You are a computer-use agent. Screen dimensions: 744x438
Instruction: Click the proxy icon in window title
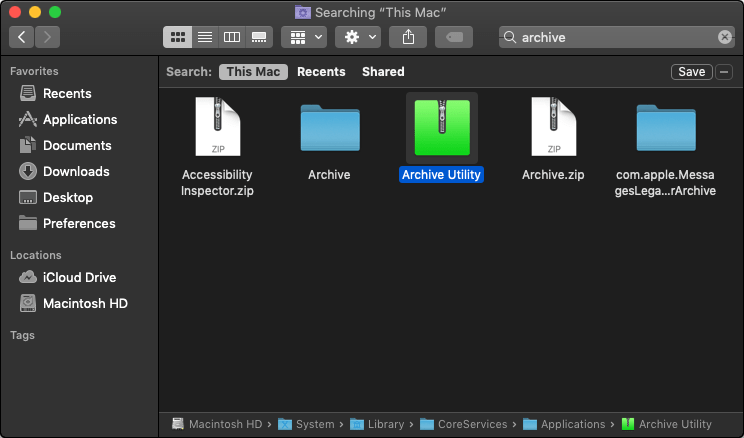pyautogui.click(x=303, y=12)
